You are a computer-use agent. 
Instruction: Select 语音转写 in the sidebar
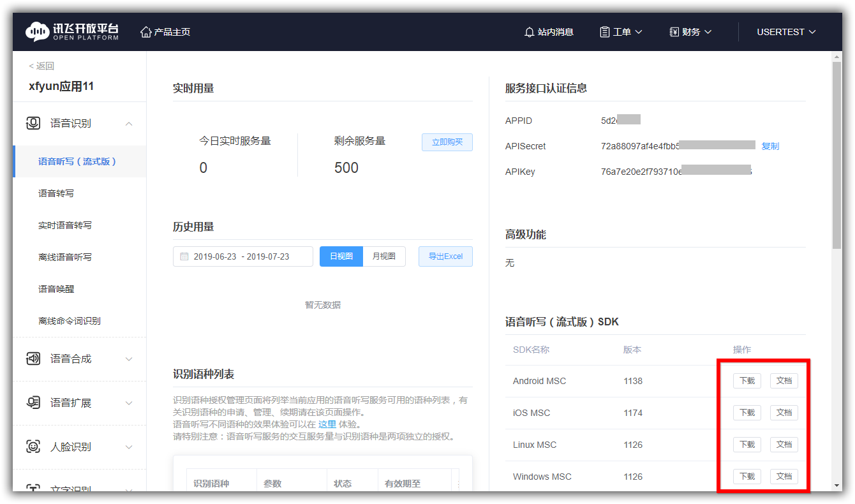click(x=56, y=193)
